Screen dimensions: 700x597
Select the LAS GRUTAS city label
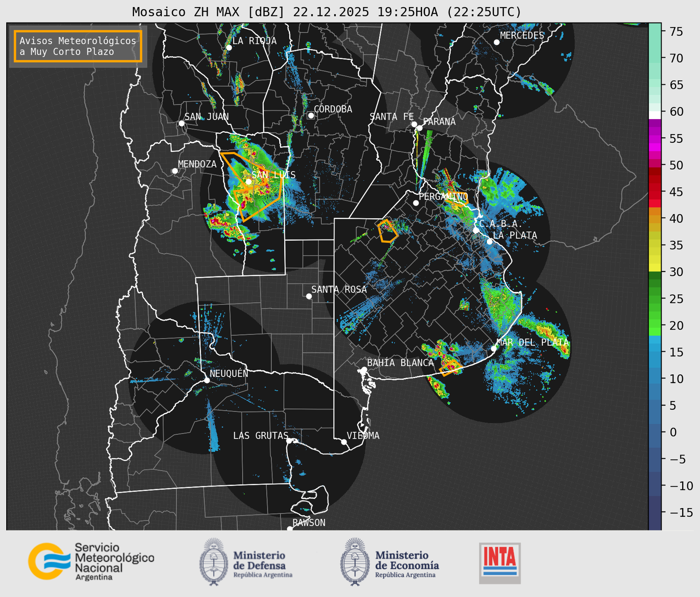[x=261, y=436]
